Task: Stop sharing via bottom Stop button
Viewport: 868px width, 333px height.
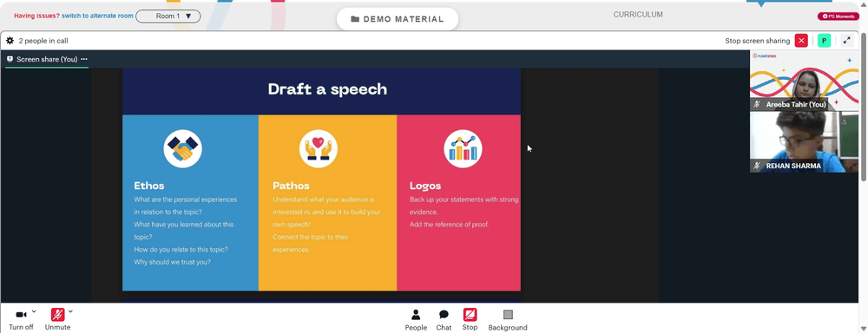Action: click(470, 320)
